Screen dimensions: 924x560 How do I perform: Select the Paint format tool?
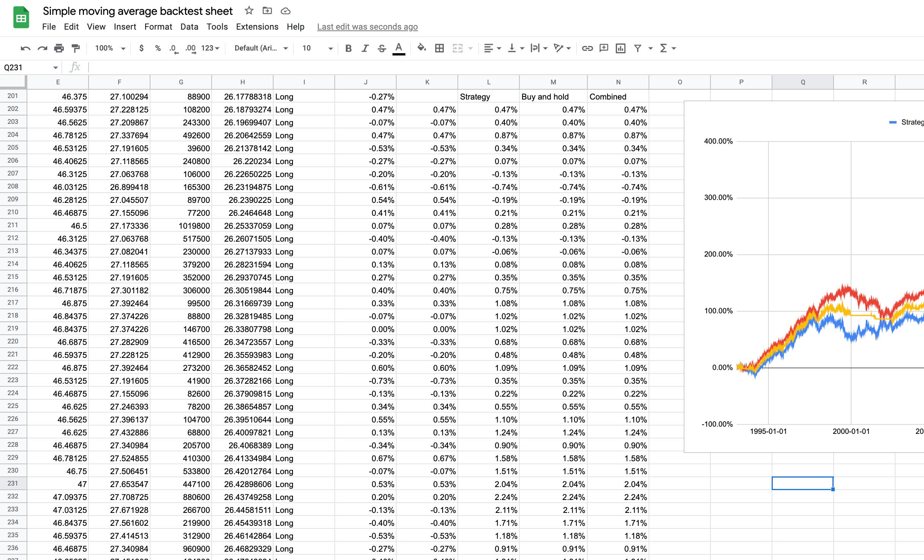pyautogui.click(x=75, y=48)
